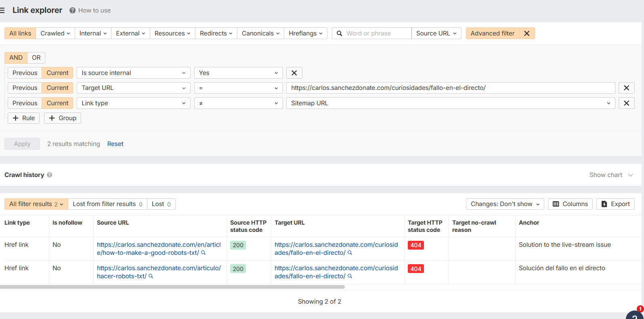Expand the Sitemap URL value dropdown
The height and width of the screenshot is (319, 644).
[608, 103]
